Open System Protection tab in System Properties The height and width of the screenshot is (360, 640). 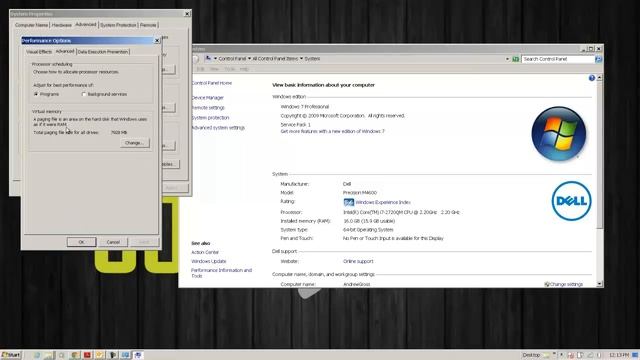click(118, 25)
